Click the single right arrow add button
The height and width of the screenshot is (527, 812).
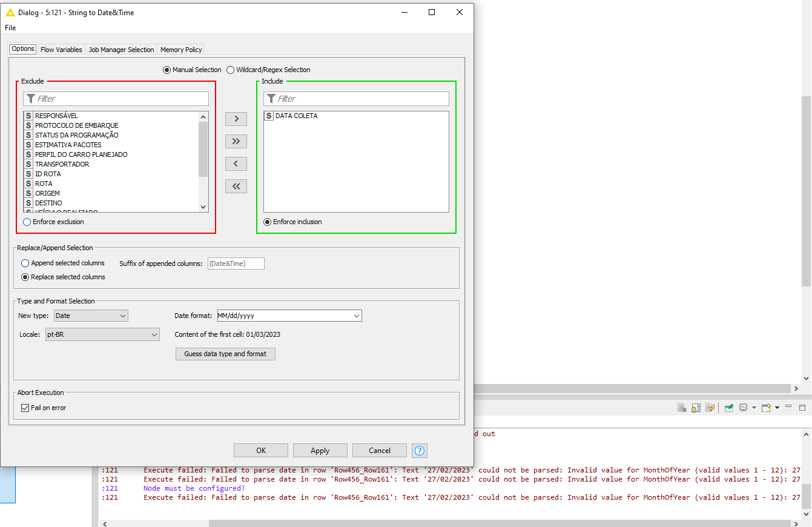[236, 119]
